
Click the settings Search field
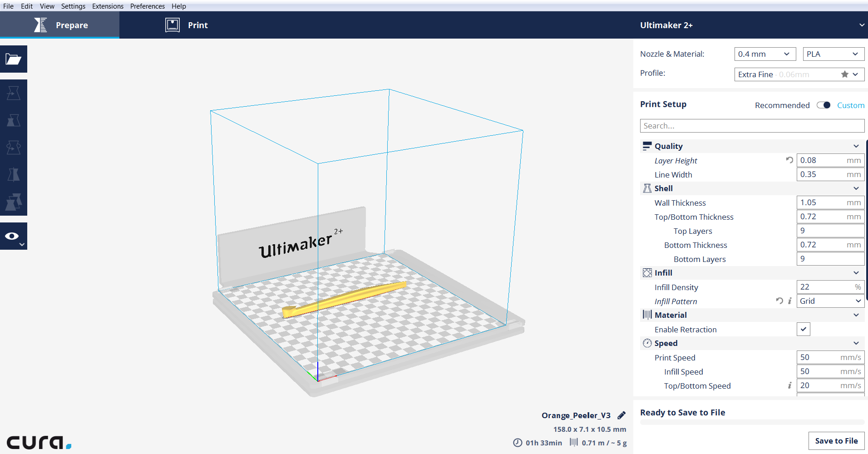[752, 126]
